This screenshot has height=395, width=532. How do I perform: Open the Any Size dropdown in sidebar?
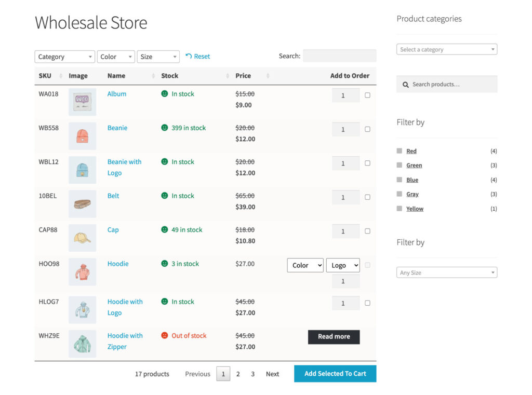447,272
